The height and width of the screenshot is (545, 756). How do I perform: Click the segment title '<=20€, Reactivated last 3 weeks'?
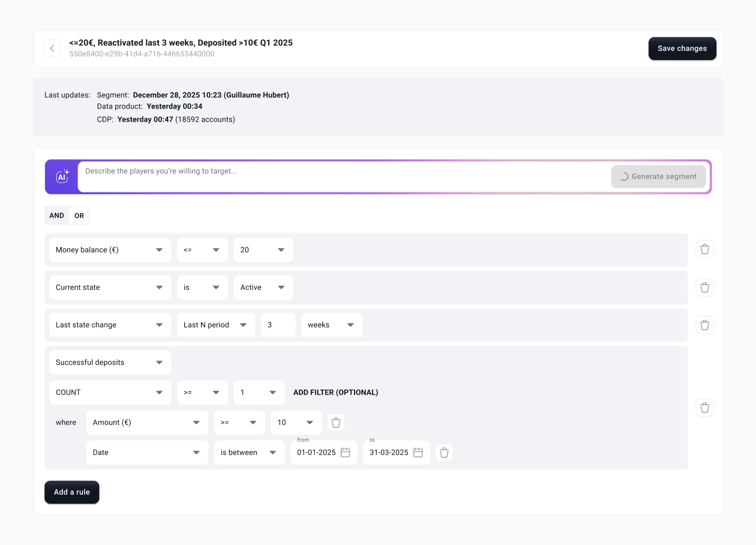click(x=181, y=43)
